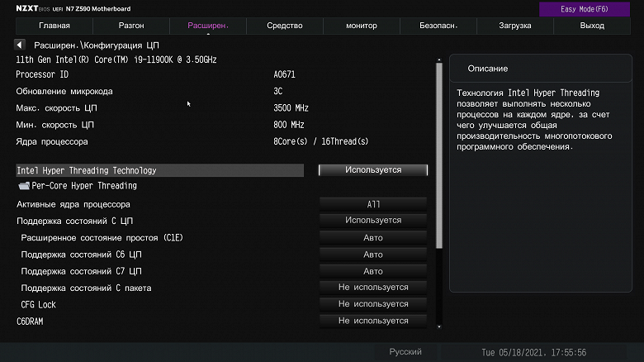Screen dimensions: 644x362
Task: Open Per-Core Hyper Threading submenu
Action: pos(84,186)
